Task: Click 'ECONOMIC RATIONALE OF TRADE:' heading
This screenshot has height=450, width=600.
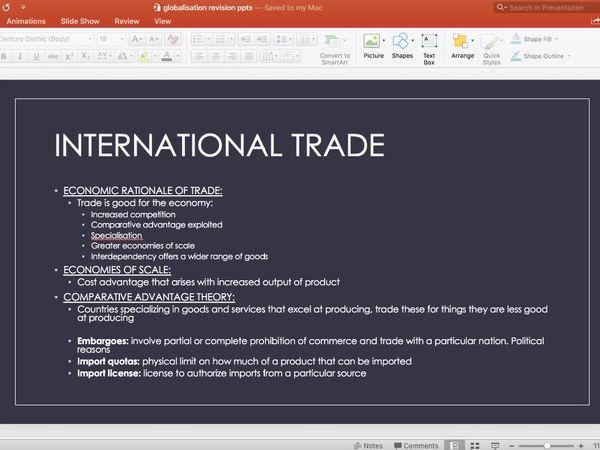Action: click(x=143, y=191)
